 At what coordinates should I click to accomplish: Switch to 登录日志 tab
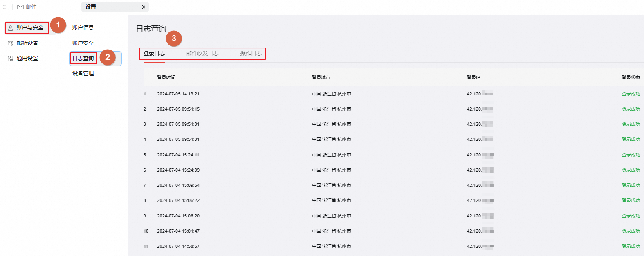click(x=154, y=53)
